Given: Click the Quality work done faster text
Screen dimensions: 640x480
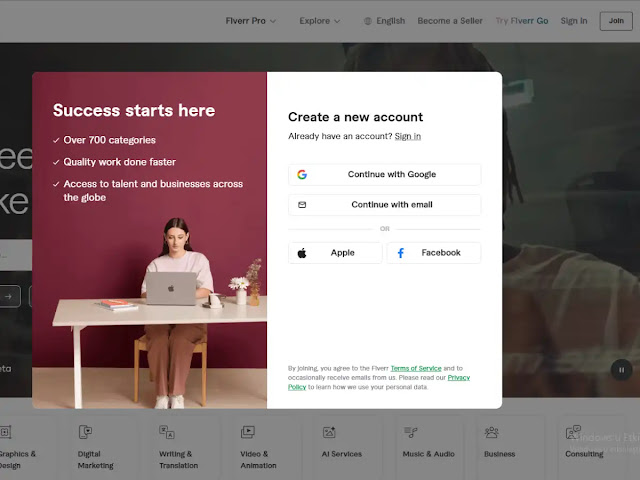Looking at the screenshot, I should coord(120,162).
